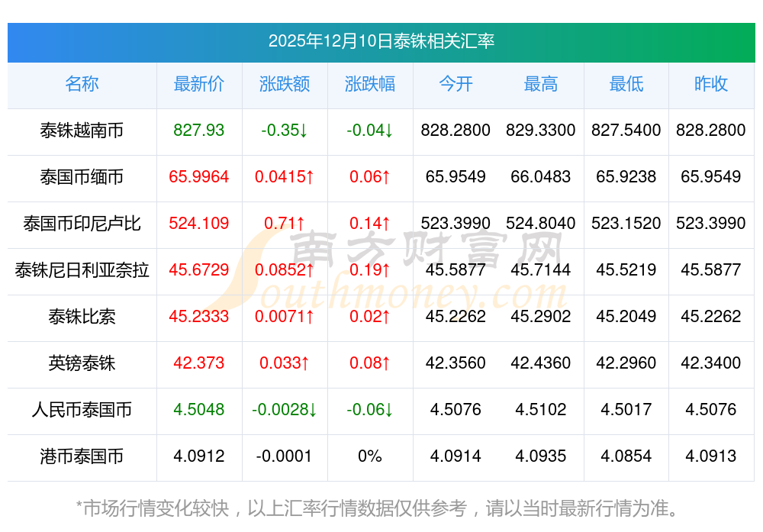Click the 4.0913 previous close value
The image size is (763, 532).
coord(711,456)
